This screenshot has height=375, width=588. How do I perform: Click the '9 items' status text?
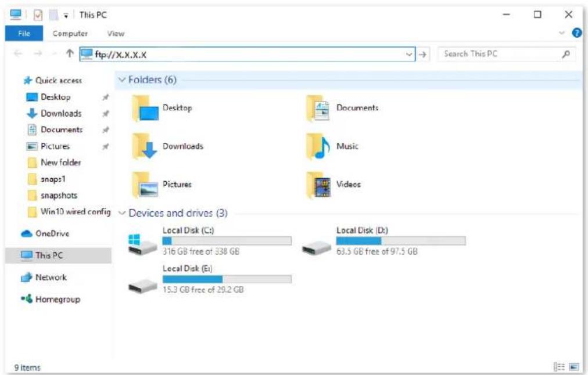27,367
